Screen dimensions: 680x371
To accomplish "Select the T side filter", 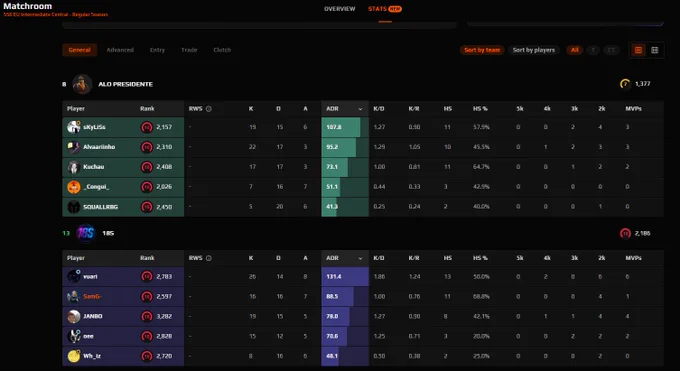I will [593, 50].
